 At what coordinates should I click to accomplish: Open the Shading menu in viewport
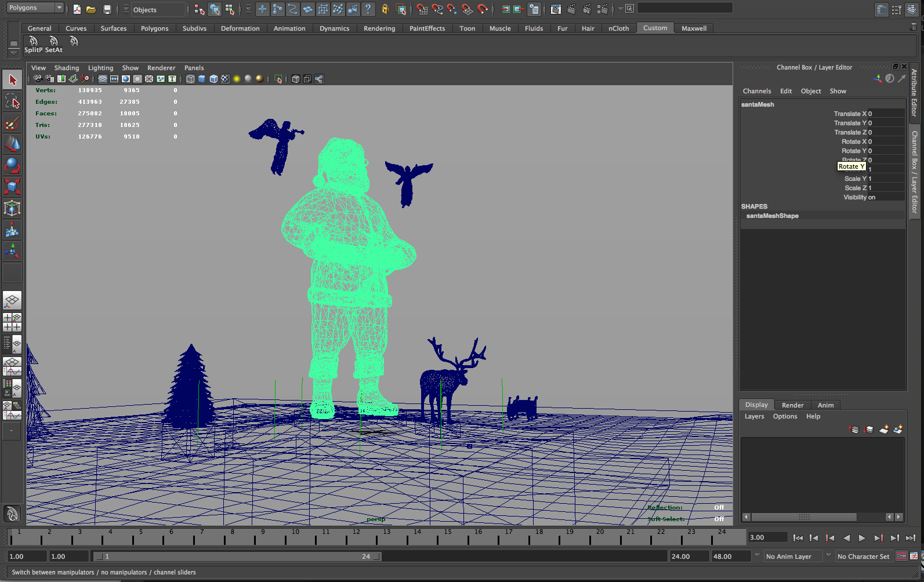tap(66, 68)
